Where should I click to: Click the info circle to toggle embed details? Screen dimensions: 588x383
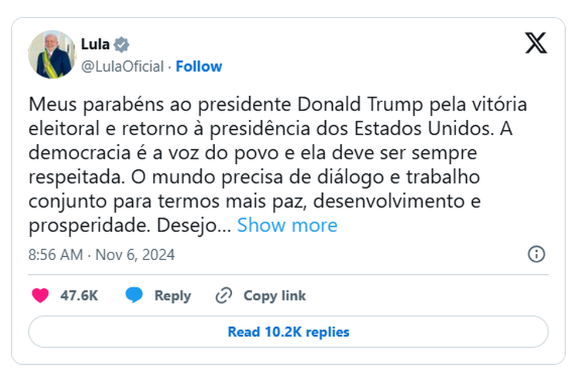pos(536,254)
